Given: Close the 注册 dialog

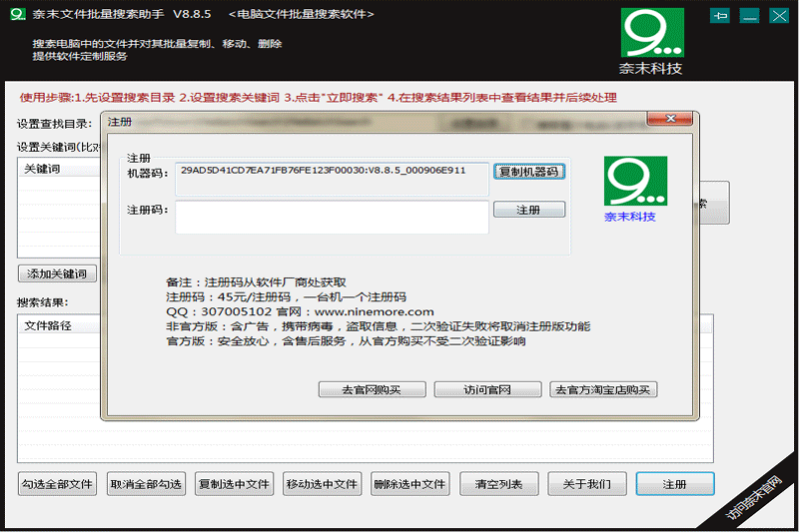Looking at the screenshot, I should 669,119.
